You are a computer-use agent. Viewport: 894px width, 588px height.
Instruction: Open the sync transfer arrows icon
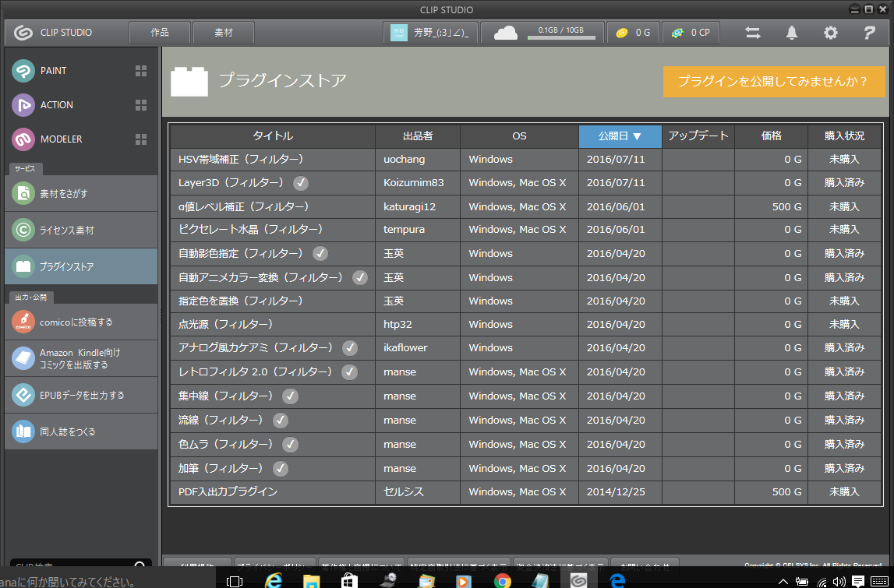753,33
